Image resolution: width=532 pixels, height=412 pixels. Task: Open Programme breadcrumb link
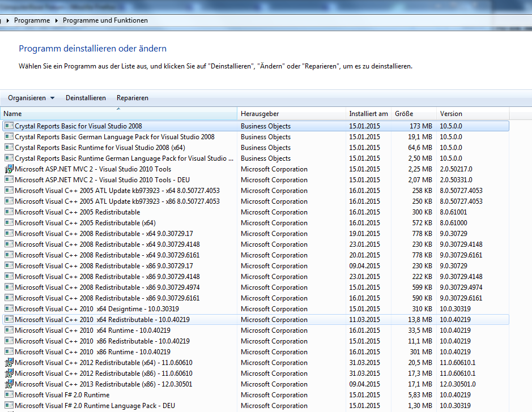32,20
